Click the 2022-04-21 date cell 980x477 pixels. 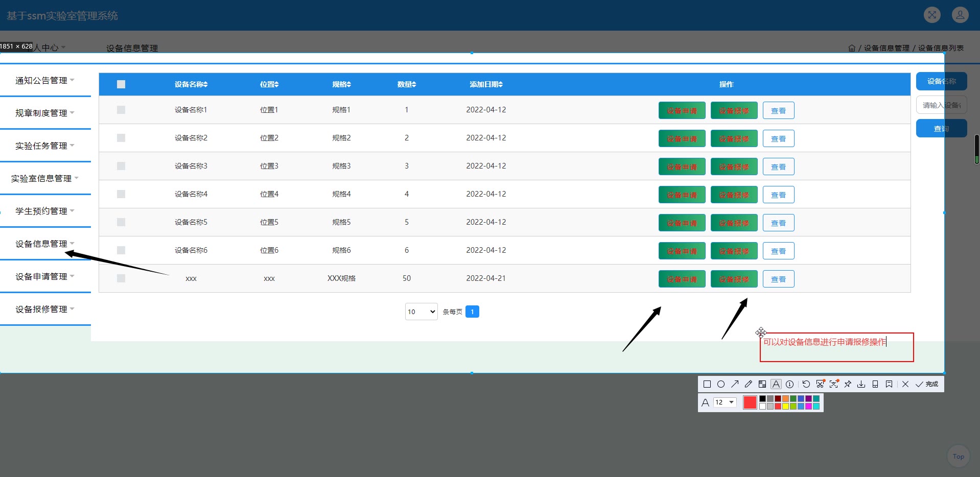(x=486, y=278)
